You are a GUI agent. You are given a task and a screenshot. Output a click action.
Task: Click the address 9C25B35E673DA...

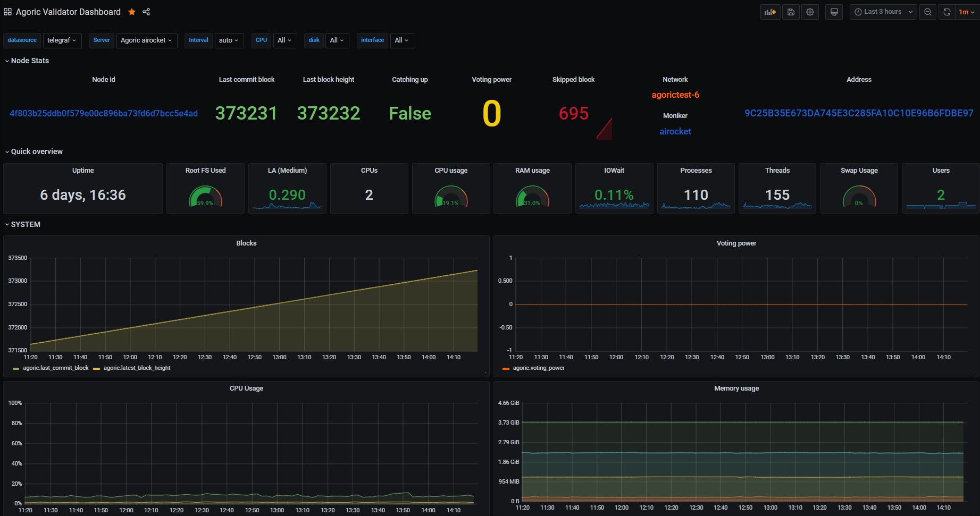(x=859, y=113)
